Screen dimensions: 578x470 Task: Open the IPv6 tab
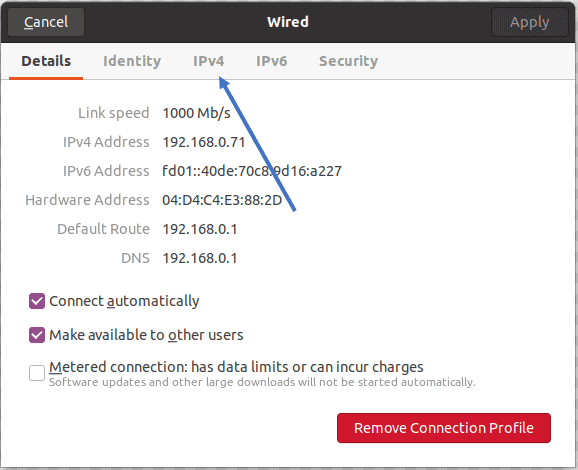272,61
